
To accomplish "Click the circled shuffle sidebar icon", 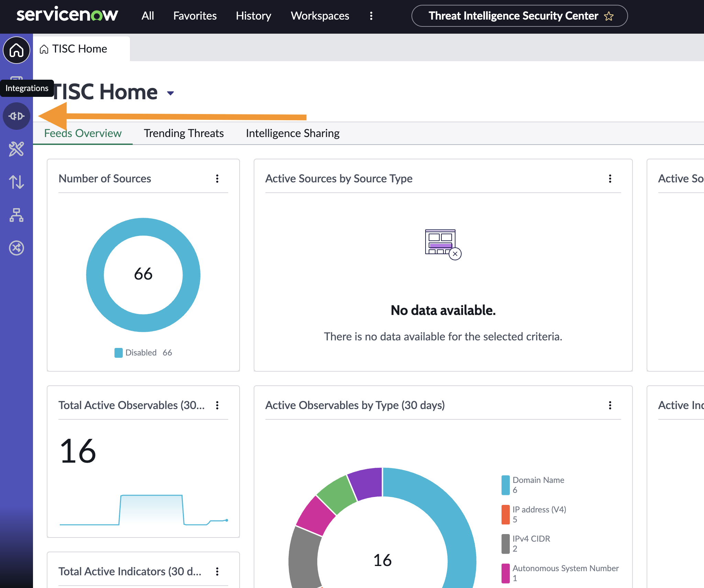I will 16,248.
